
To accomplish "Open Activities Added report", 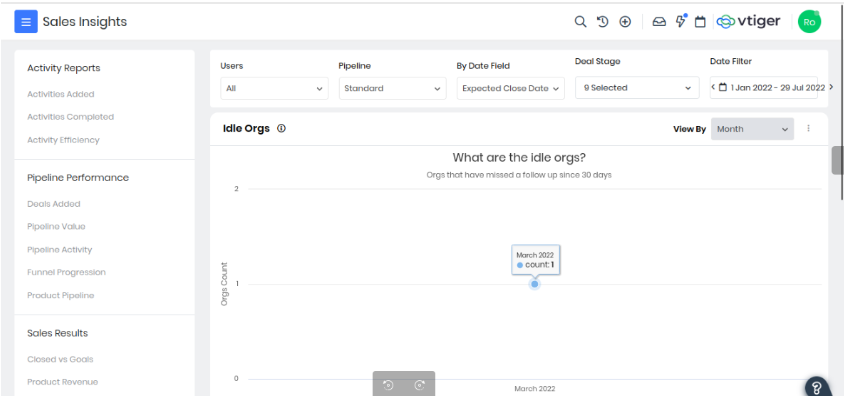I will click(x=61, y=94).
